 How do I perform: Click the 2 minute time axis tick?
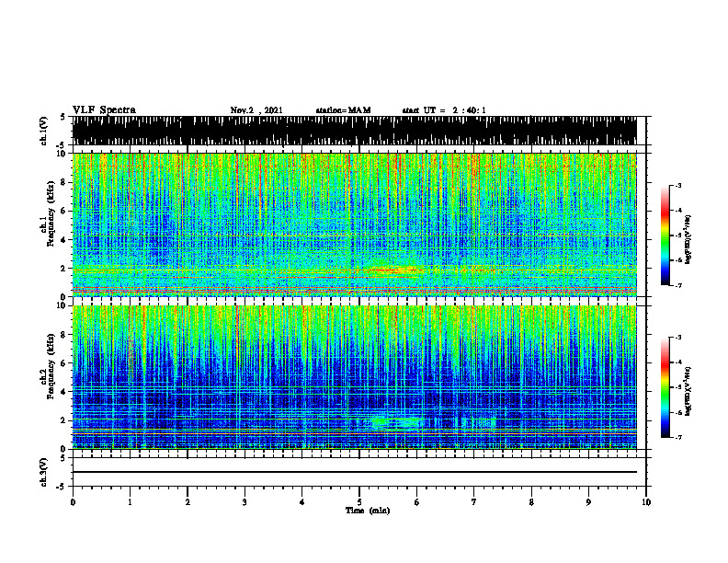[x=188, y=502]
